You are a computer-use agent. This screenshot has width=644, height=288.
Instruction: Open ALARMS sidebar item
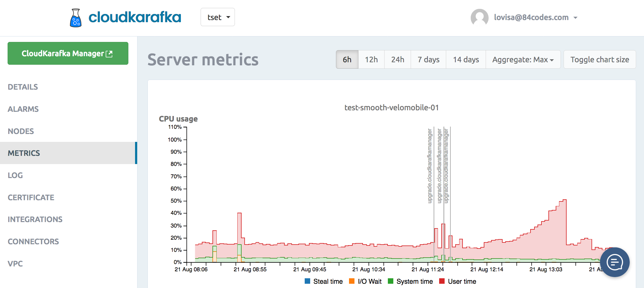pos(23,109)
